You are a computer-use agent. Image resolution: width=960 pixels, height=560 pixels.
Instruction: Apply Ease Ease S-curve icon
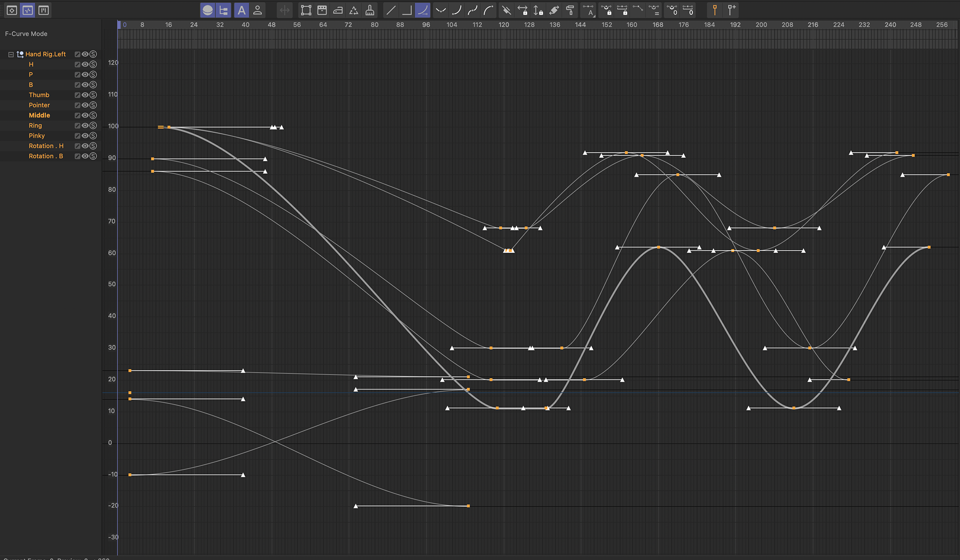point(472,10)
